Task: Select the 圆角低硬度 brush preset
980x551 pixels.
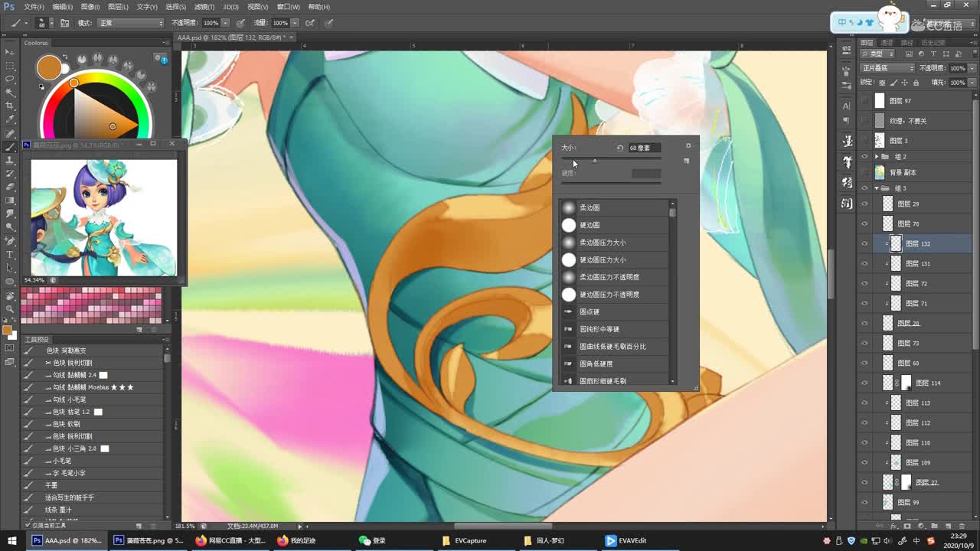Action: point(614,364)
